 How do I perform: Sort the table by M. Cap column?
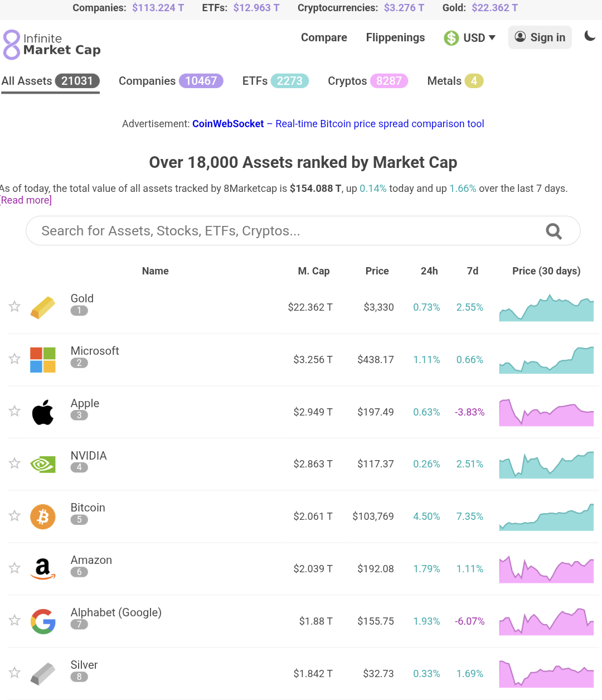(x=314, y=271)
